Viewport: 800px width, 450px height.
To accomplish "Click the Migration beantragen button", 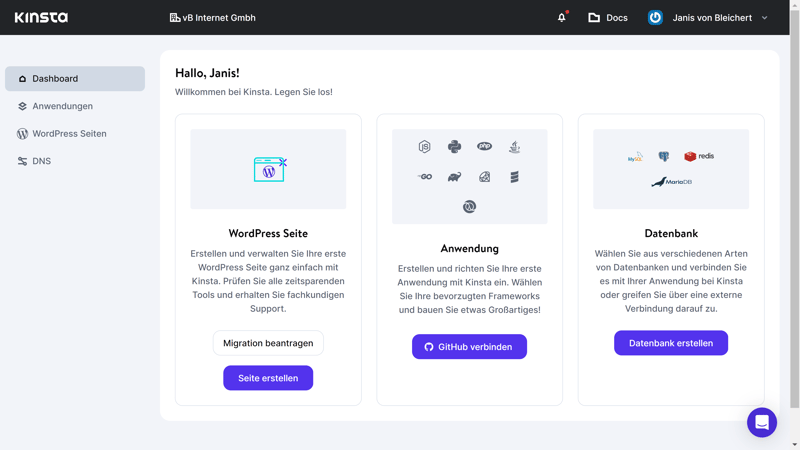I will (x=268, y=343).
